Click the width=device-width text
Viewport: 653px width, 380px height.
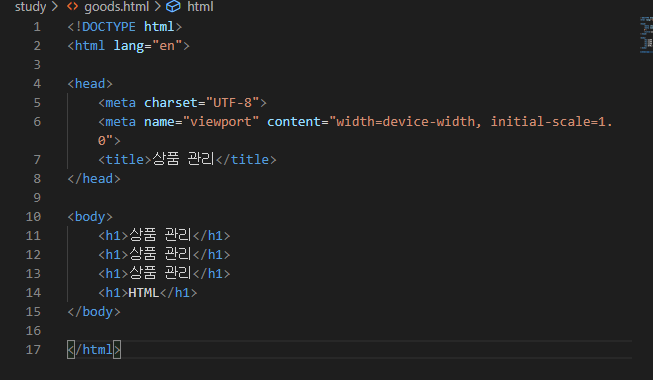pyautogui.click(x=405, y=122)
